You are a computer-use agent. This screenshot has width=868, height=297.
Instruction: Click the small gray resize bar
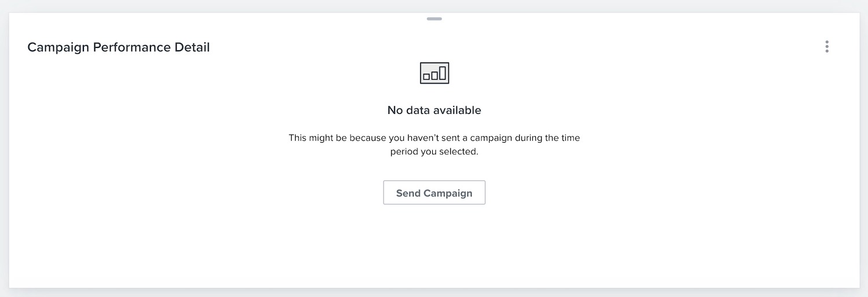coord(434,19)
